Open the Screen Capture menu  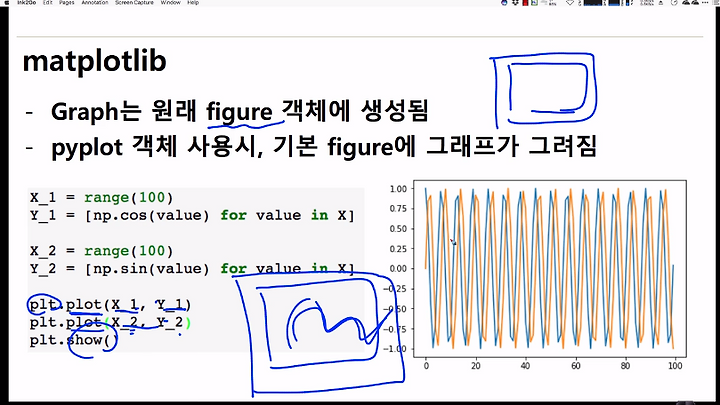click(134, 2)
